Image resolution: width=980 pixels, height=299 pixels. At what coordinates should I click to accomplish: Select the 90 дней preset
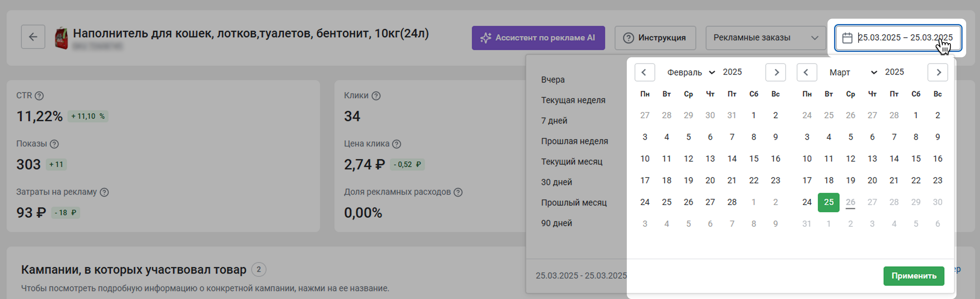(557, 223)
